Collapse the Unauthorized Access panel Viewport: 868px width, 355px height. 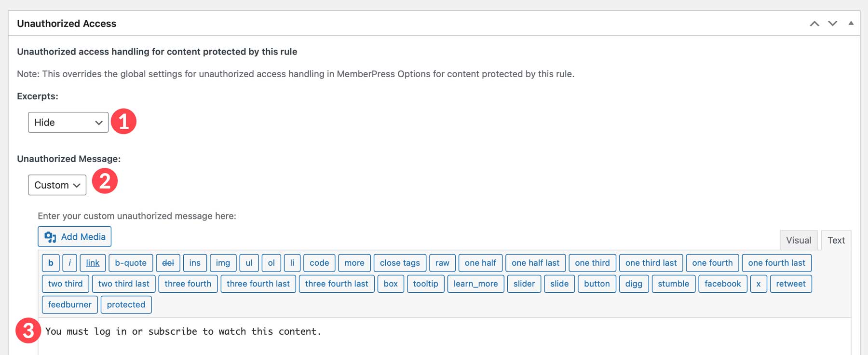click(x=851, y=23)
